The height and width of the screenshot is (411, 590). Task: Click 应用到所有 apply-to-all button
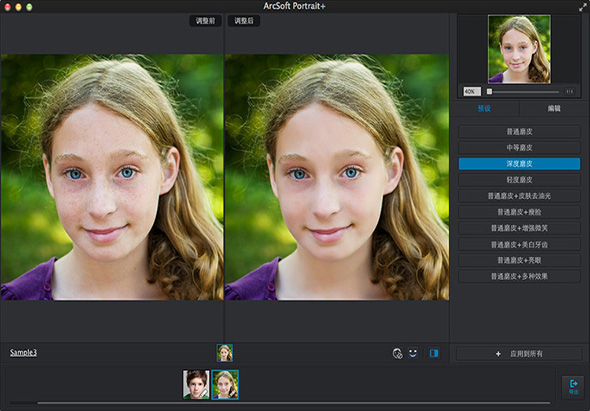(x=519, y=354)
